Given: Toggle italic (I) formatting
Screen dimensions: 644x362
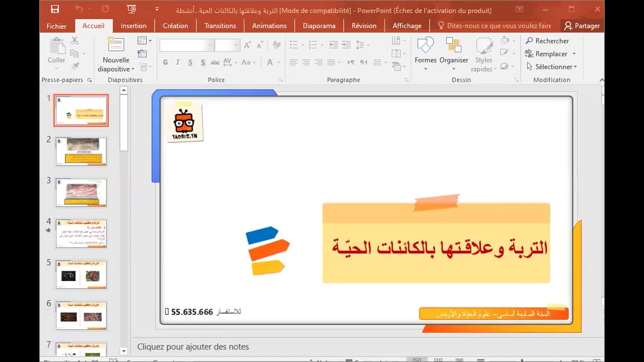Looking at the screenshot, I should pyautogui.click(x=178, y=62).
